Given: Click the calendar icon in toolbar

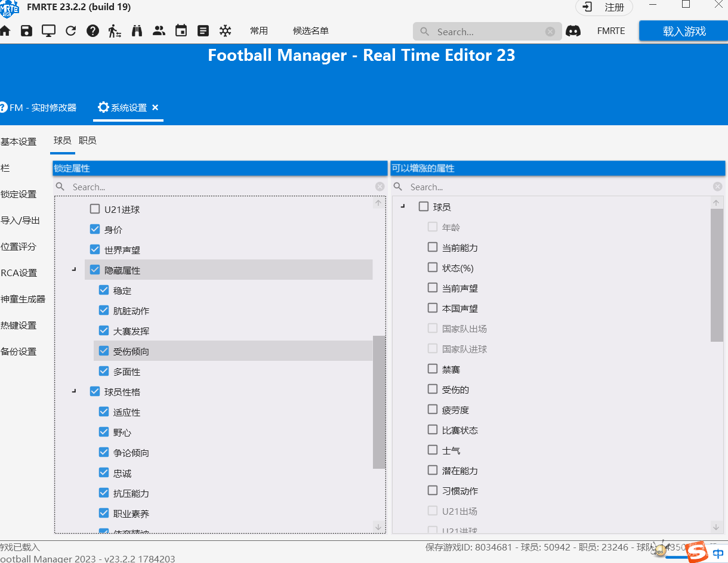Looking at the screenshot, I should click(181, 31).
